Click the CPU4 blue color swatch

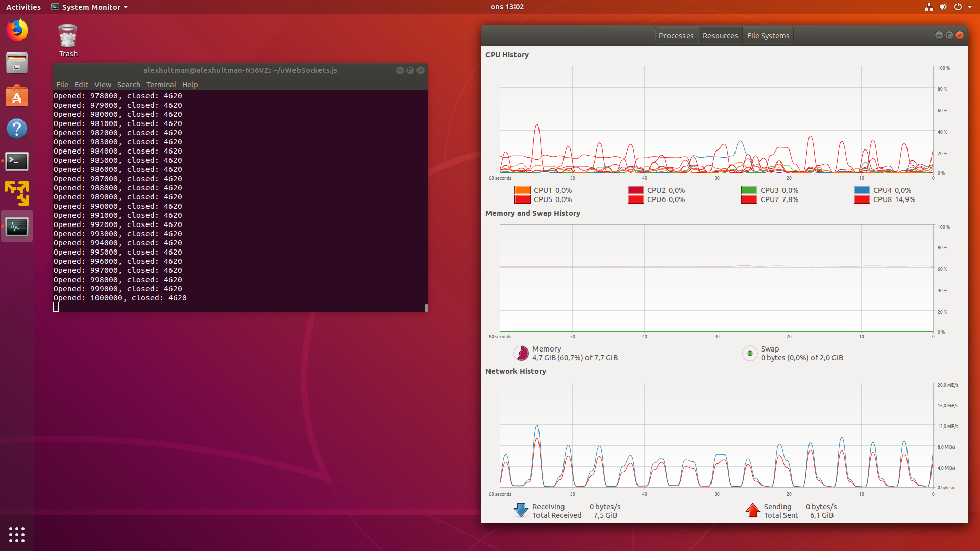pyautogui.click(x=862, y=190)
